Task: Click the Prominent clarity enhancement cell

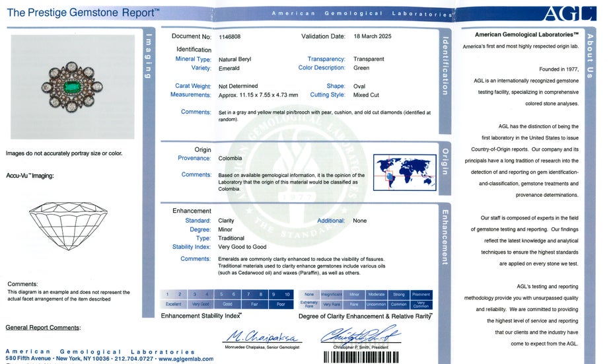Action: [421, 295]
